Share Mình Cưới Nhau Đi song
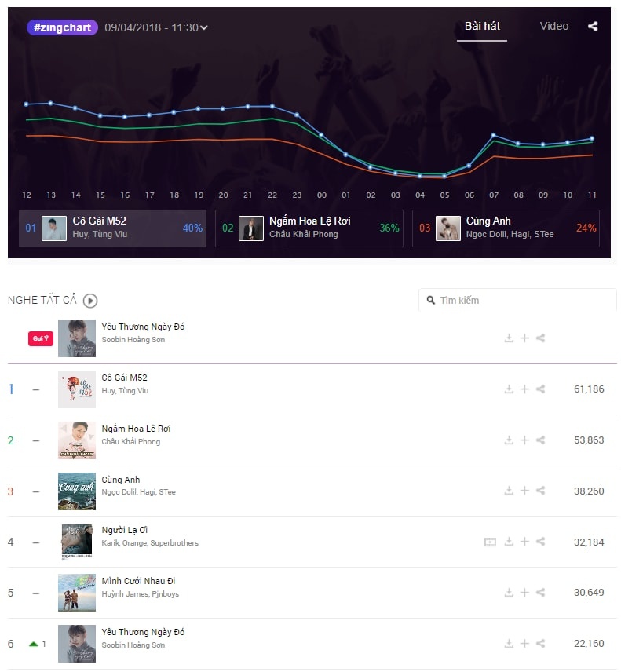 (x=540, y=592)
